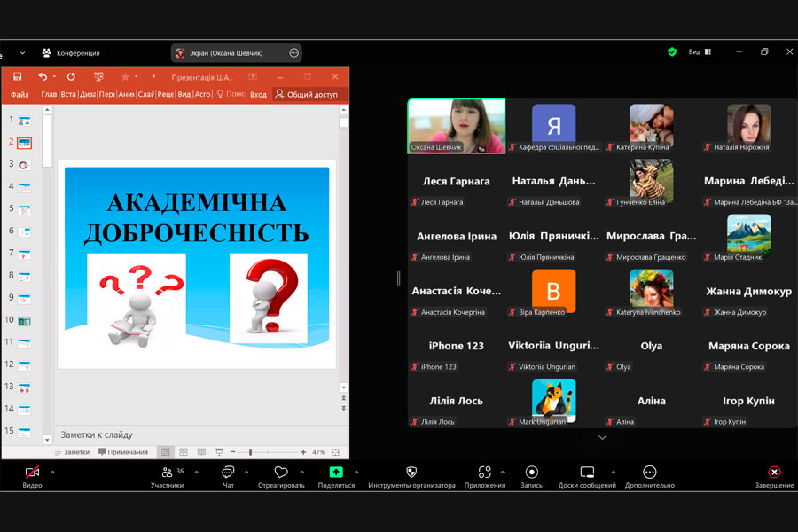This screenshot has width=798, height=532.
Task: Start recording with Запись button
Action: pos(531,476)
